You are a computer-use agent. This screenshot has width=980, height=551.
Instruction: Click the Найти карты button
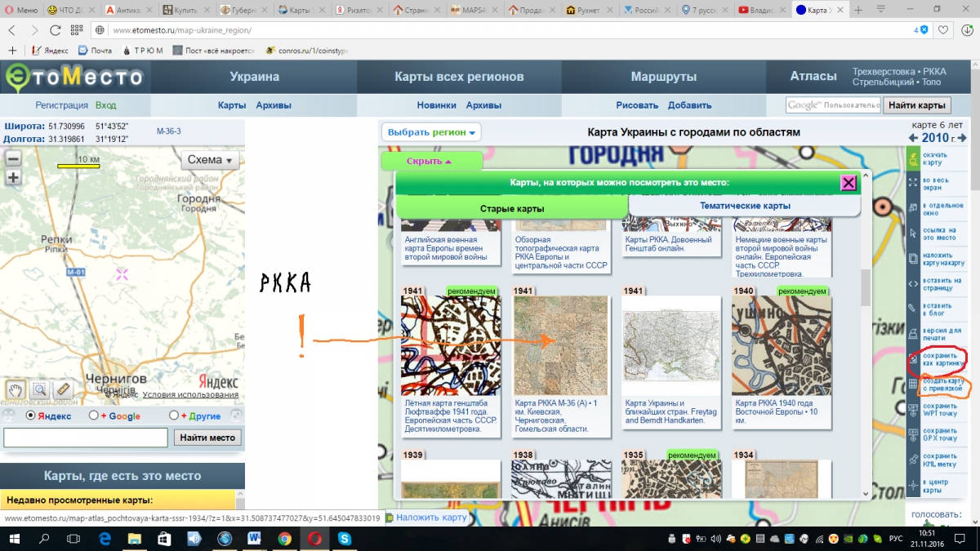point(916,105)
